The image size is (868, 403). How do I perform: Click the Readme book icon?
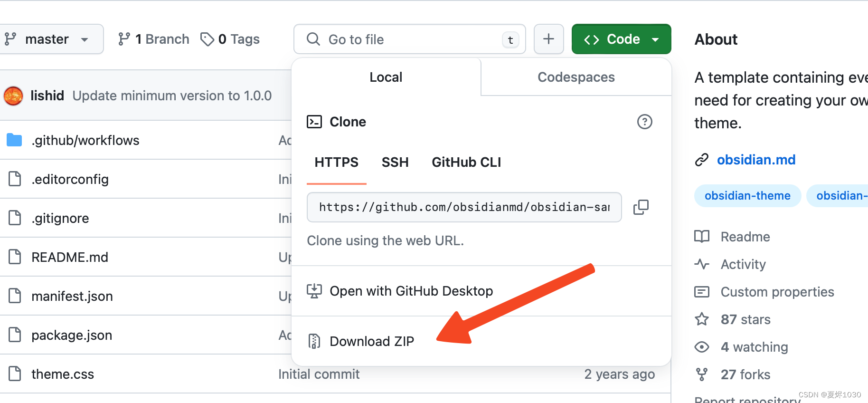tap(702, 236)
